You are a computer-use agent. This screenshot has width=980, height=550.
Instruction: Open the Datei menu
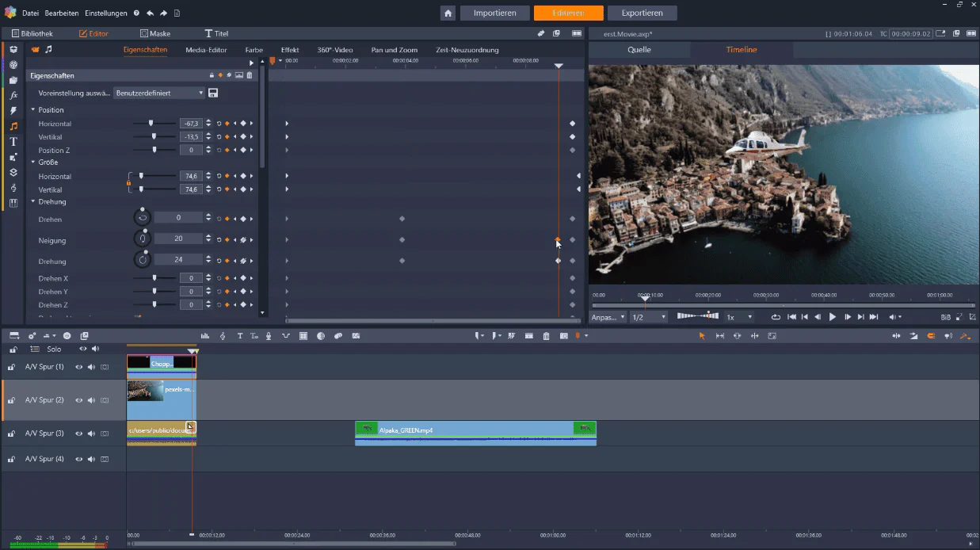[30, 13]
